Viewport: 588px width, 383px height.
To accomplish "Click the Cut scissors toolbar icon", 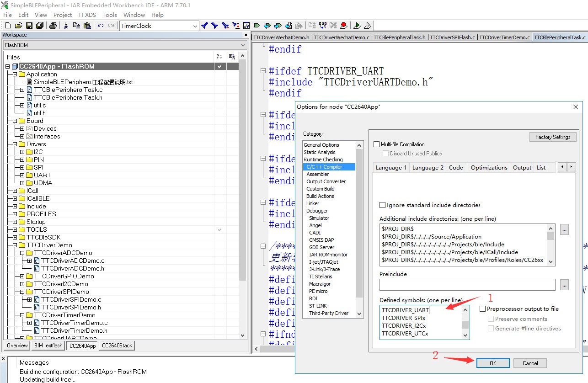I will tap(66, 26).
